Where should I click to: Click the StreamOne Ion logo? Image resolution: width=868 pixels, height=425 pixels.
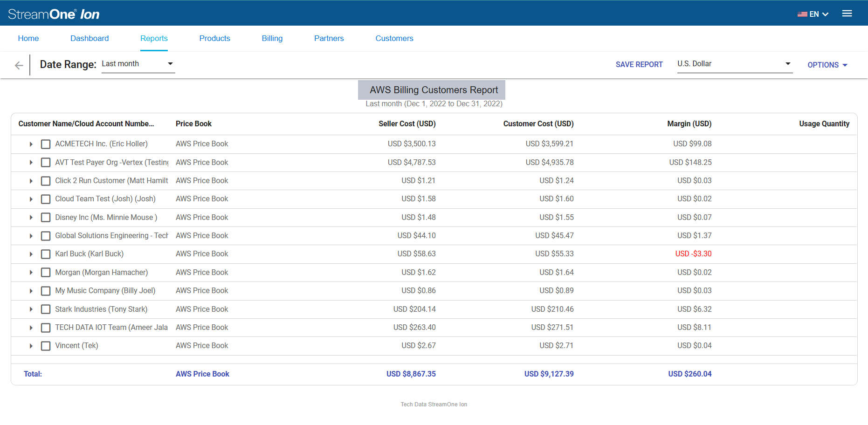click(x=54, y=14)
